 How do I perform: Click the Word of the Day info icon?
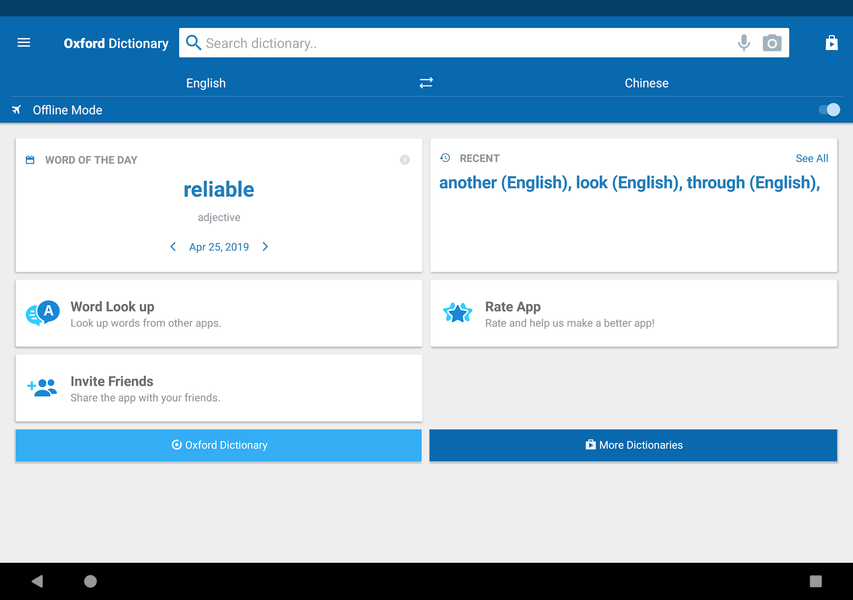point(405,160)
